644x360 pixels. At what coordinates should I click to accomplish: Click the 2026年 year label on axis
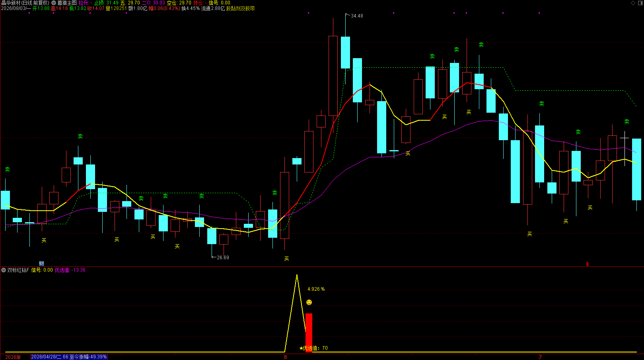13,357
